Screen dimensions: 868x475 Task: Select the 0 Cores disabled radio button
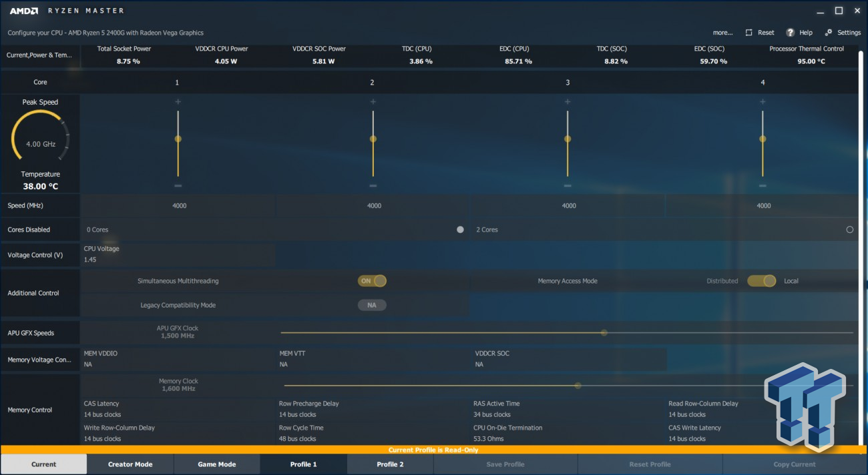click(x=460, y=229)
